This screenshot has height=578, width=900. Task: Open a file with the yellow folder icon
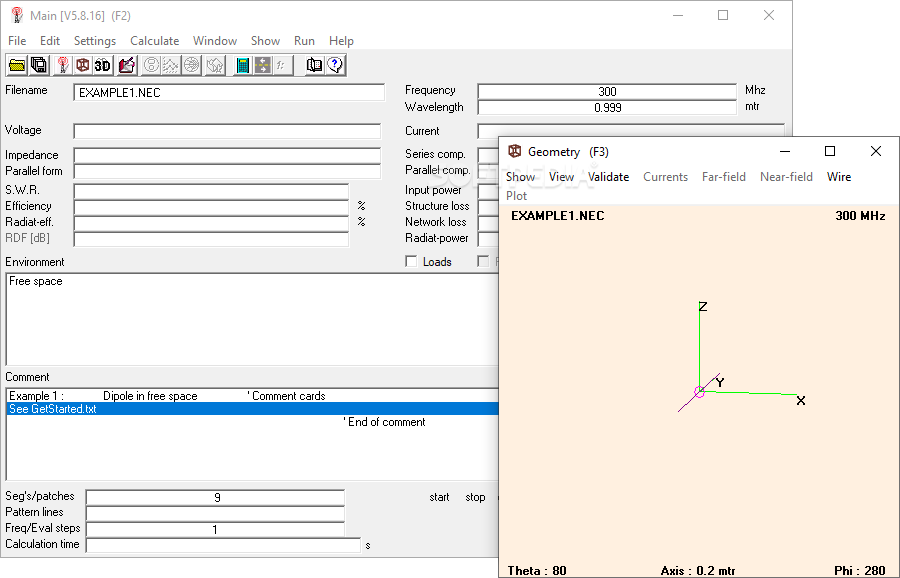[17, 65]
